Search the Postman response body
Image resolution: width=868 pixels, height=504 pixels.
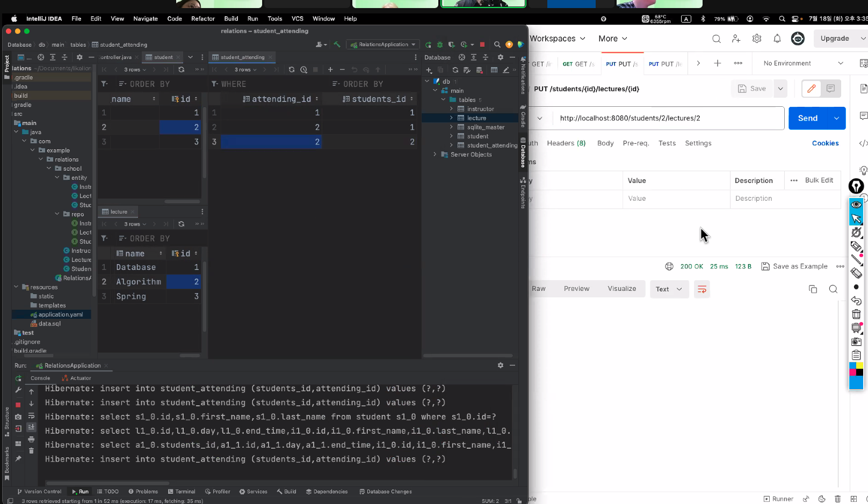coord(833,289)
